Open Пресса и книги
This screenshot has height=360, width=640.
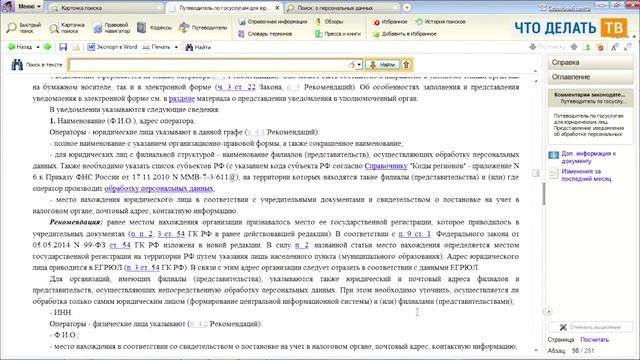338,34
